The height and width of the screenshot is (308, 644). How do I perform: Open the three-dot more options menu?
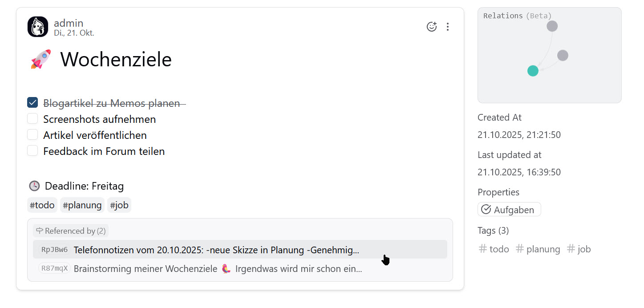[447, 27]
